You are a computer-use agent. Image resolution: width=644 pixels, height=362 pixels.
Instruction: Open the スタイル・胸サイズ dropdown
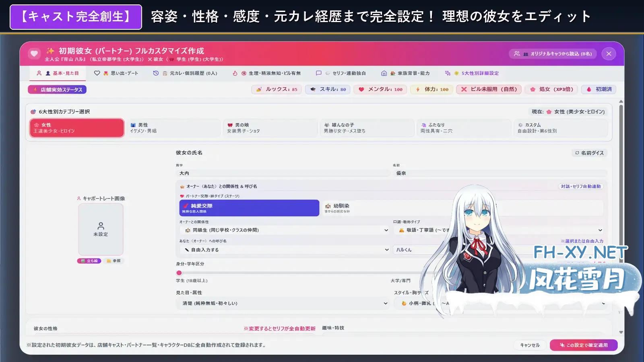500,303
